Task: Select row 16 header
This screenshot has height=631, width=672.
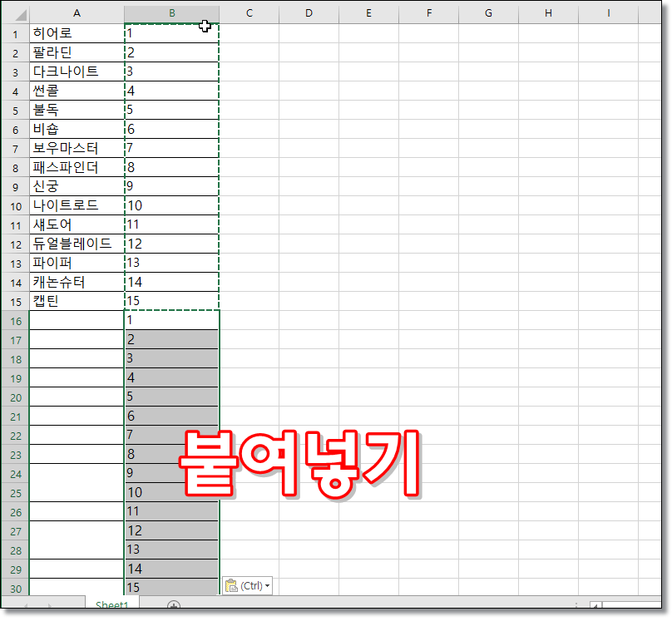Action: pos(16,320)
